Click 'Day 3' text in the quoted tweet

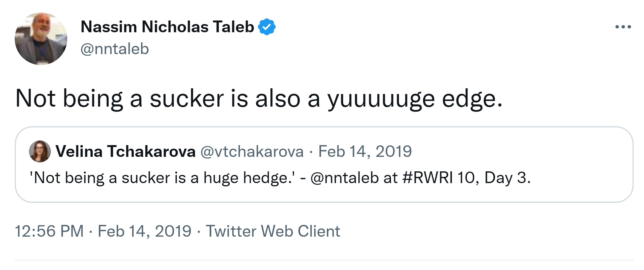(507, 178)
